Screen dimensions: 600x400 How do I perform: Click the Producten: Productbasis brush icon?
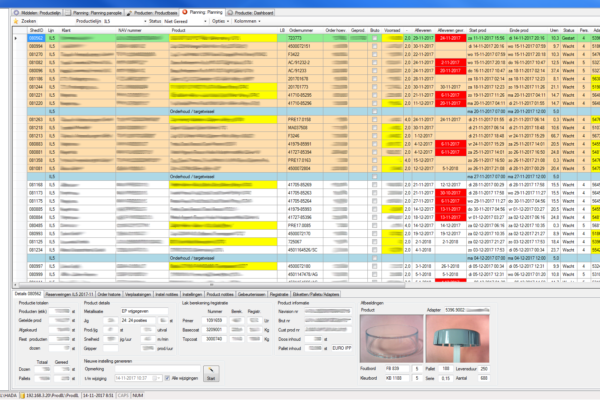click(x=129, y=13)
